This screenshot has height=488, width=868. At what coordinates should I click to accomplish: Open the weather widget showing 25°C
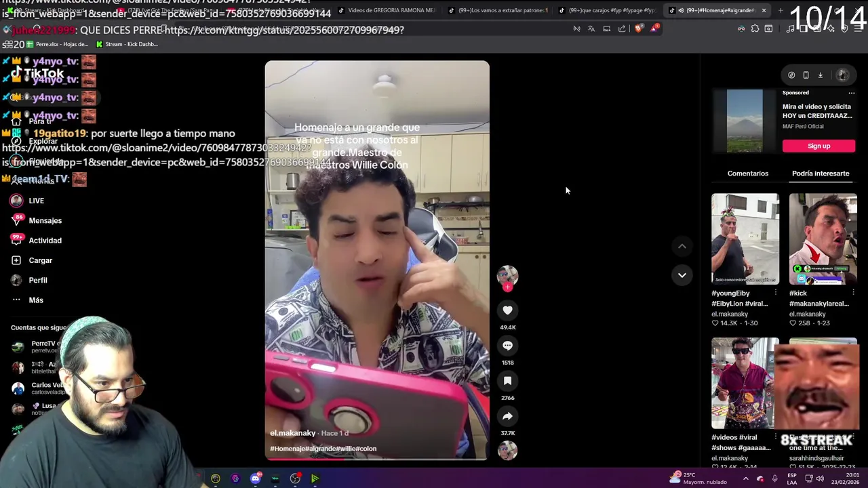(698, 478)
